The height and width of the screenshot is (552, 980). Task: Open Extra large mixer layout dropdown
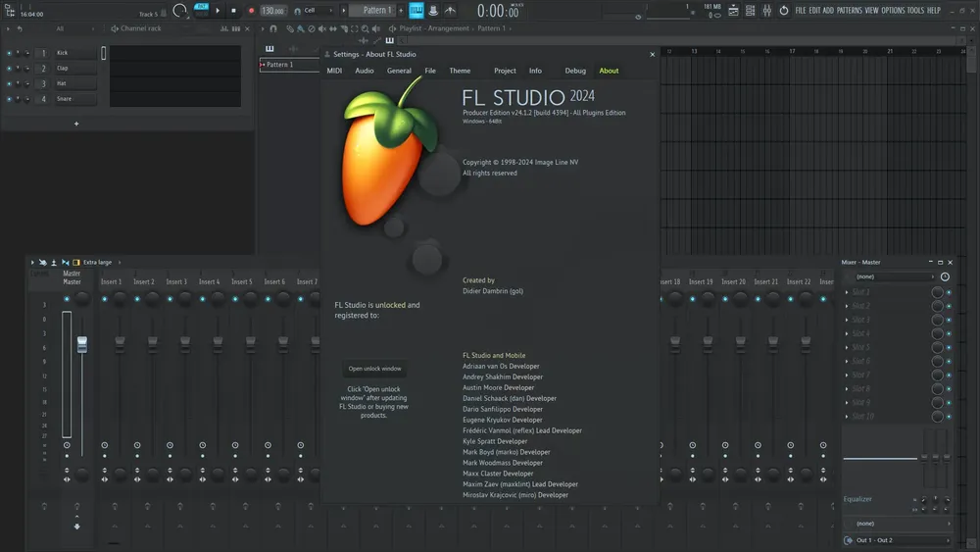point(102,263)
